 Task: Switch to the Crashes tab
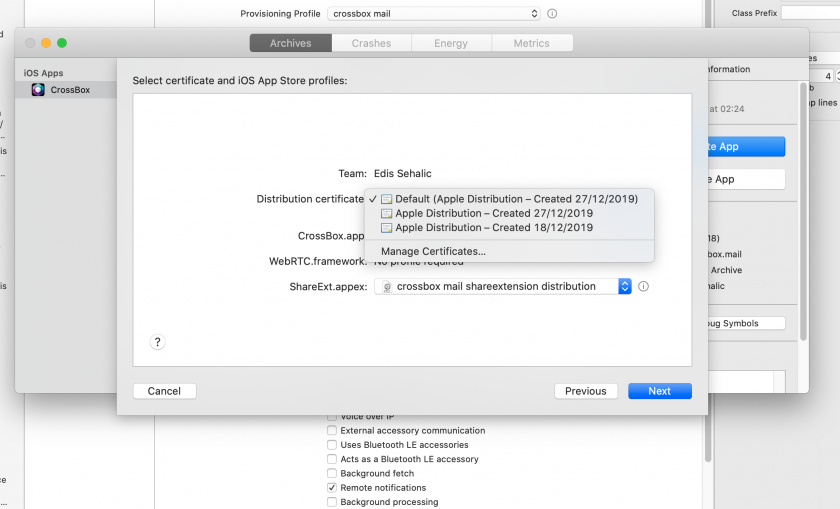[371, 43]
